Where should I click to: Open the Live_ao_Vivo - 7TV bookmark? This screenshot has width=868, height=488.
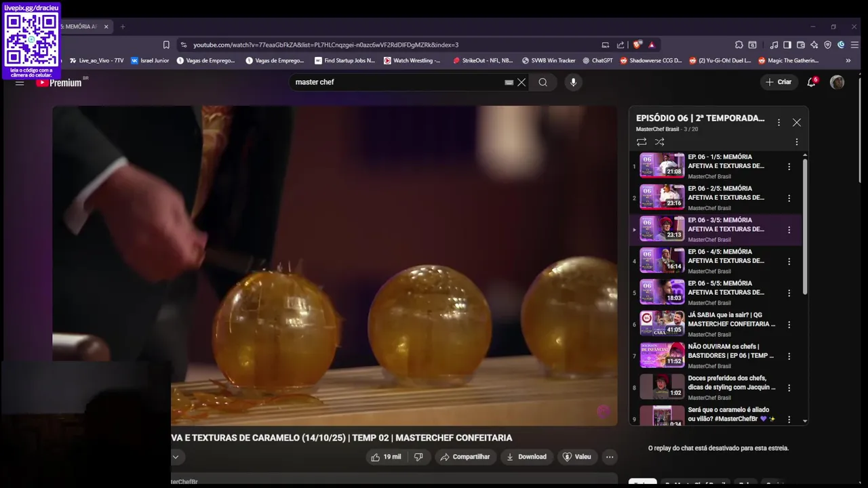[96, 60]
